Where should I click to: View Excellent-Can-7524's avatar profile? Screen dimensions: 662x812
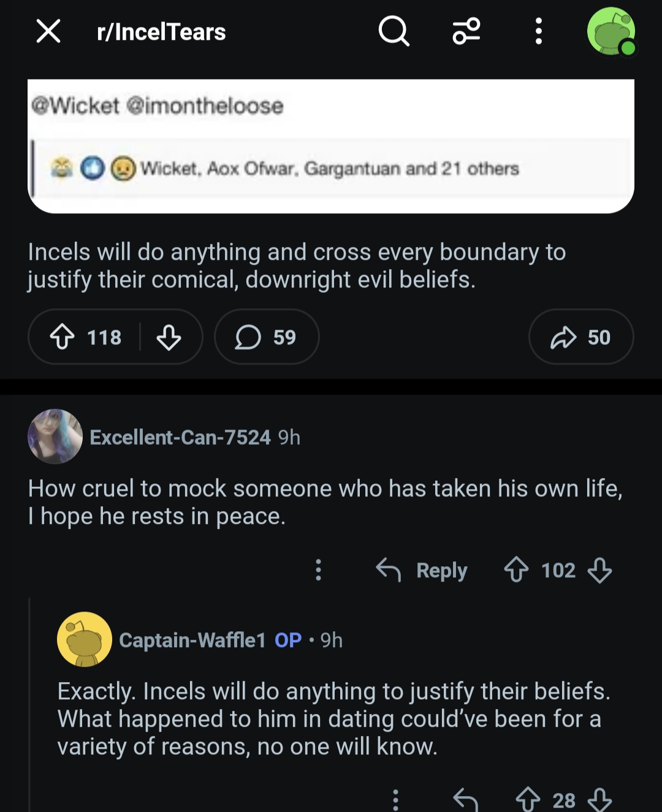click(x=55, y=436)
